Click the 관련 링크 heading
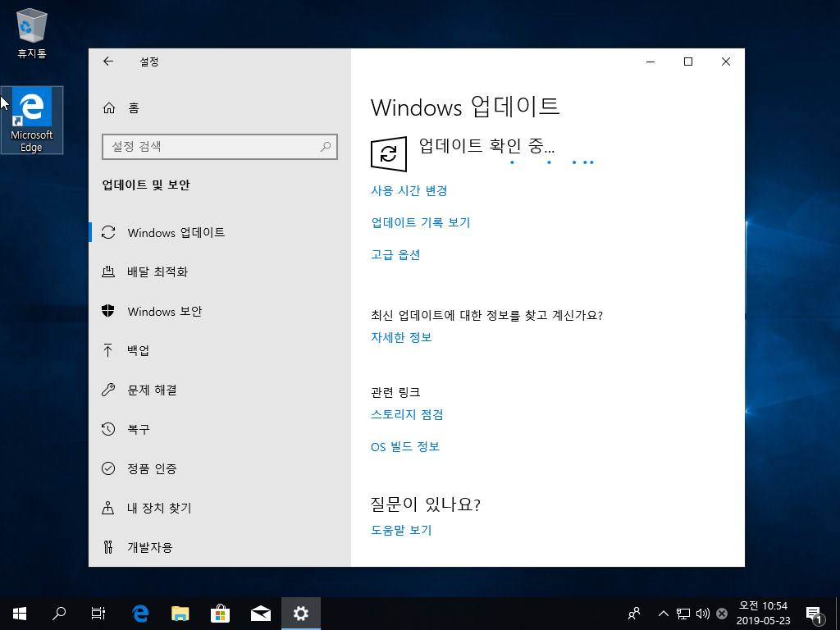 coord(395,392)
